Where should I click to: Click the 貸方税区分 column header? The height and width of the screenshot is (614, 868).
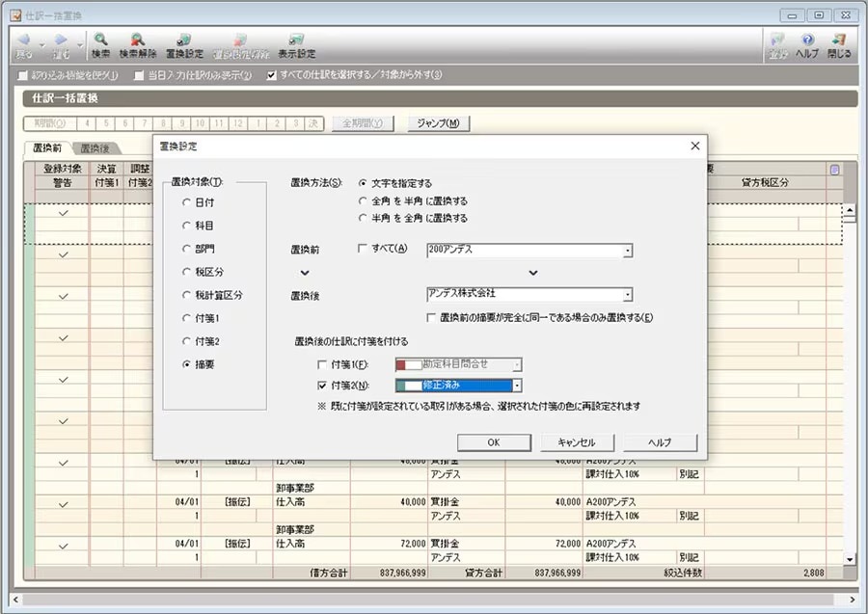click(x=765, y=182)
